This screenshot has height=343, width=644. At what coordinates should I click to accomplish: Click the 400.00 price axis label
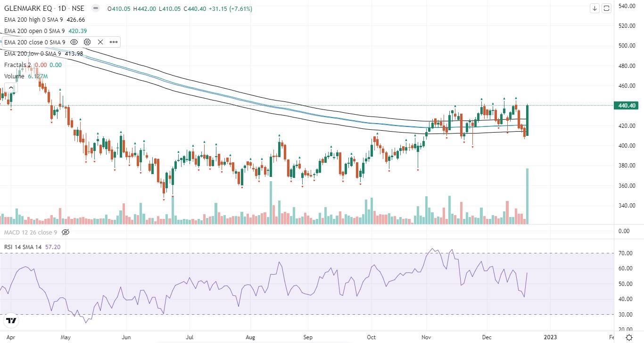[x=627, y=146]
